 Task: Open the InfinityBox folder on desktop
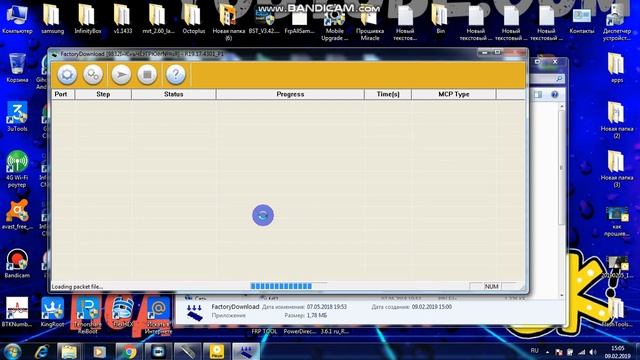pos(88,20)
